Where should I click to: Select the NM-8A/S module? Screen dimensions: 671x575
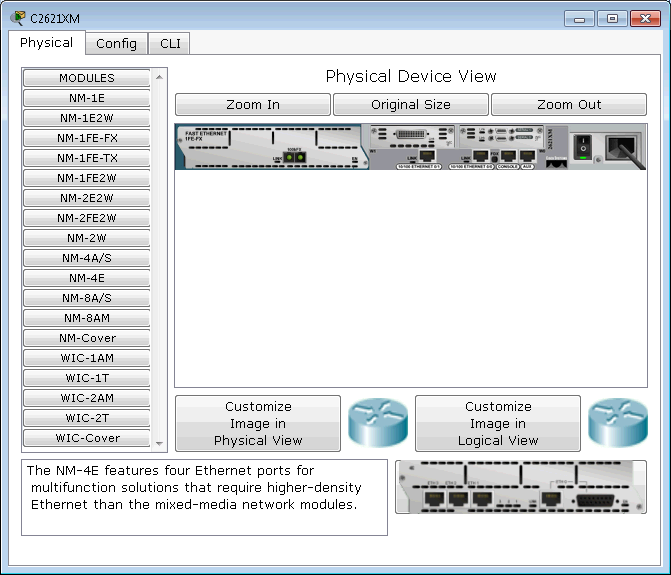[87, 298]
